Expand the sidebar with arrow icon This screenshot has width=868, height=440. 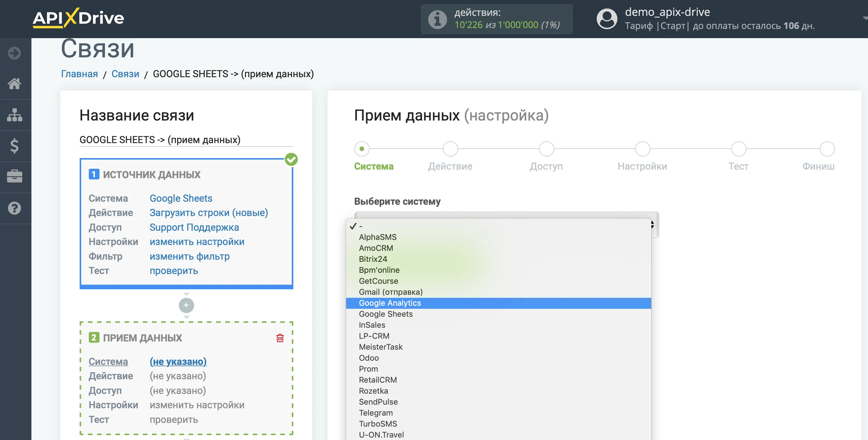(x=14, y=53)
